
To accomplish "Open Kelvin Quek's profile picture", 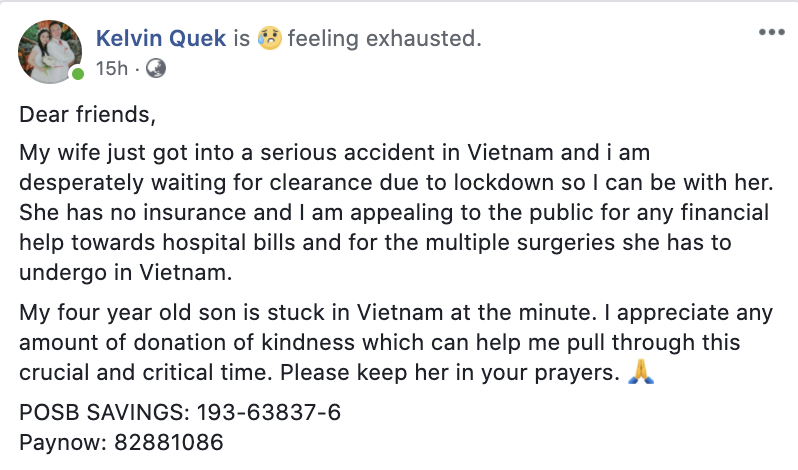I will (x=50, y=51).
